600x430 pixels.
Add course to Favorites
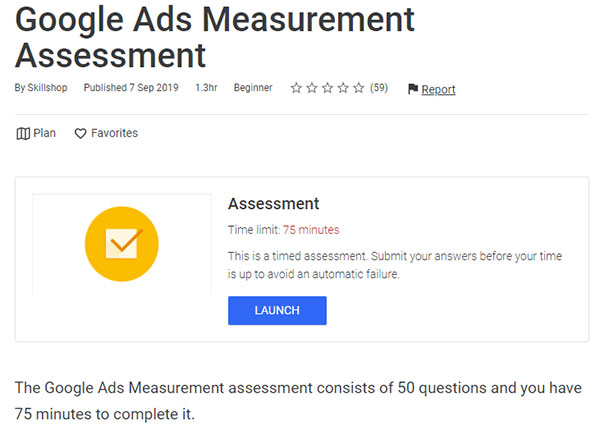(114, 133)
